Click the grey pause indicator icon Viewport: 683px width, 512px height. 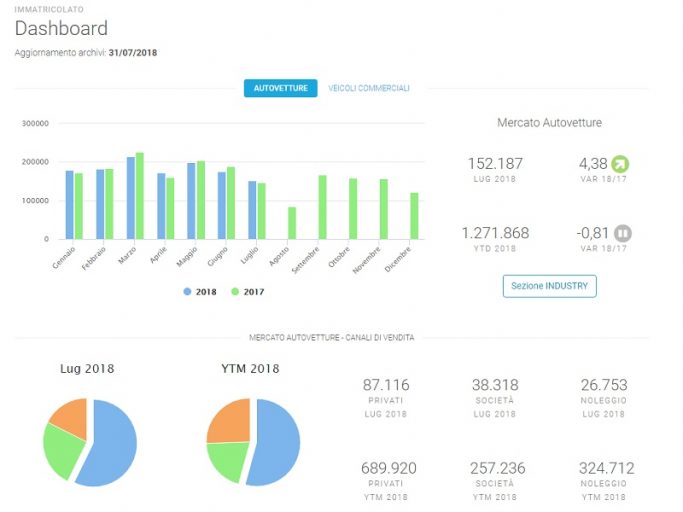(622, 233)
